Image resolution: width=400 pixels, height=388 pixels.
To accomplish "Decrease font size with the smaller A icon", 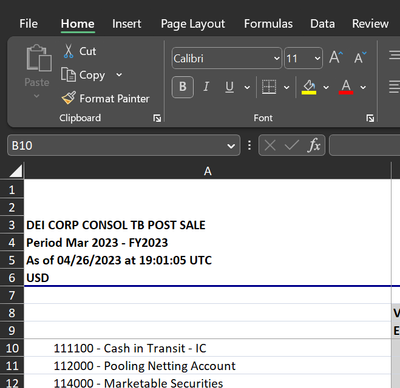I will tap(360, 58).
